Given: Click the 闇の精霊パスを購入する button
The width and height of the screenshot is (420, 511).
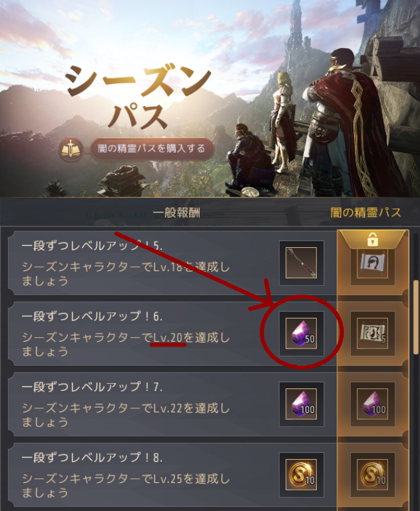Looking at the screenshot, I should tap(152, 149).
